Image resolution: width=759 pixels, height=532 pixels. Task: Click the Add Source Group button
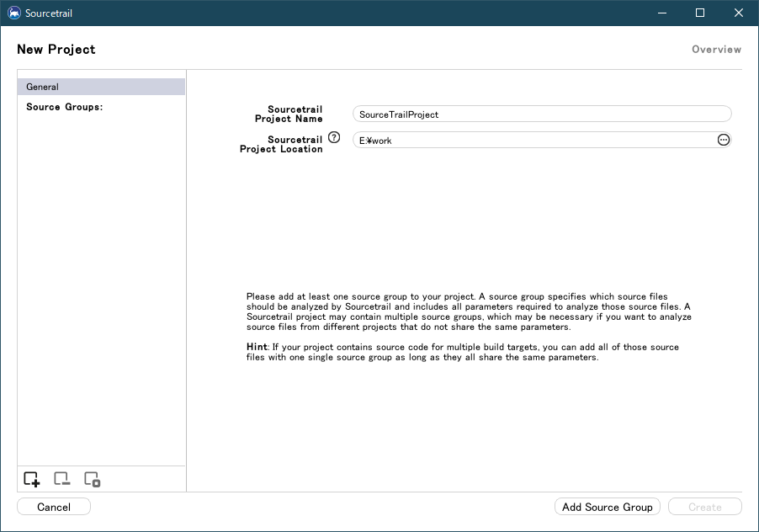pyautogui.click(x=607, y=507)
